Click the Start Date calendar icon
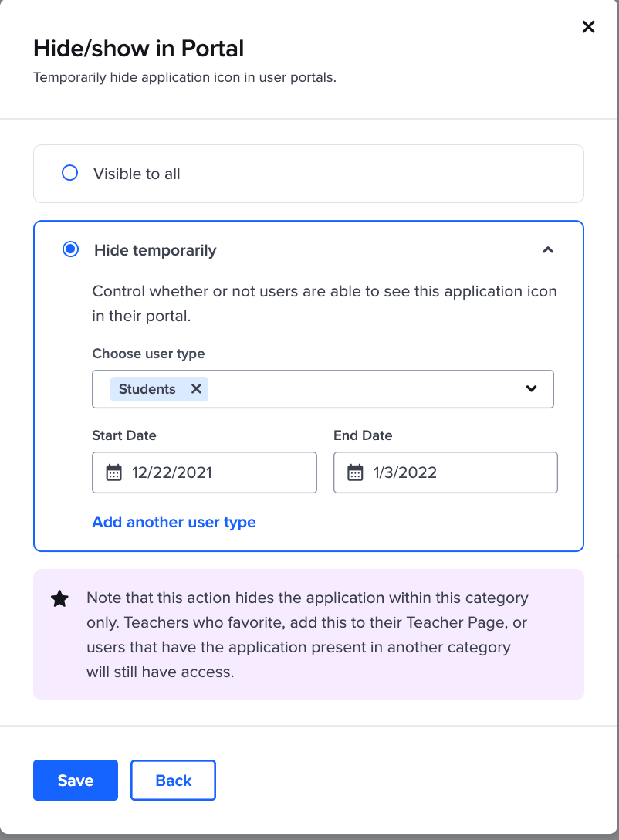 [x=113, y=472]
